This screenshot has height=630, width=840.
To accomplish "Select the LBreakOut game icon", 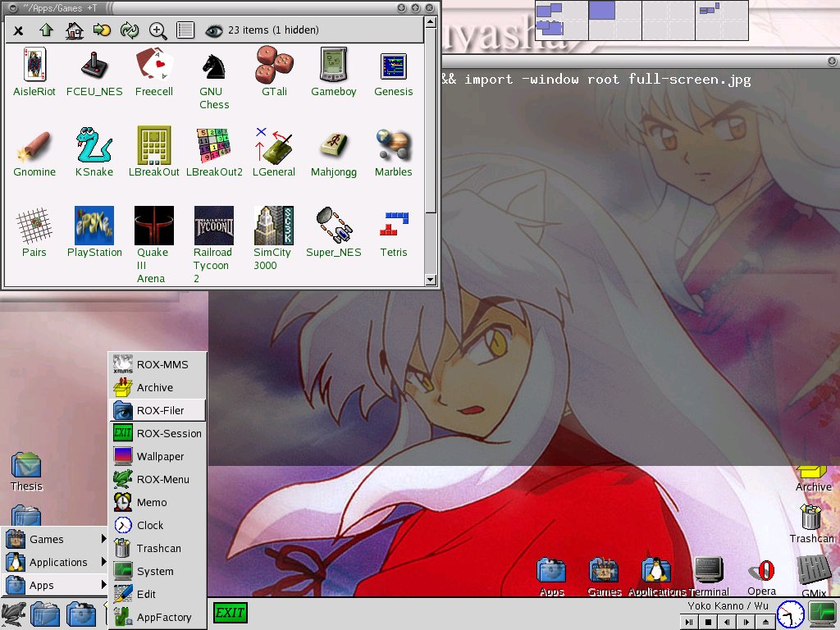I will click(154, 153).
